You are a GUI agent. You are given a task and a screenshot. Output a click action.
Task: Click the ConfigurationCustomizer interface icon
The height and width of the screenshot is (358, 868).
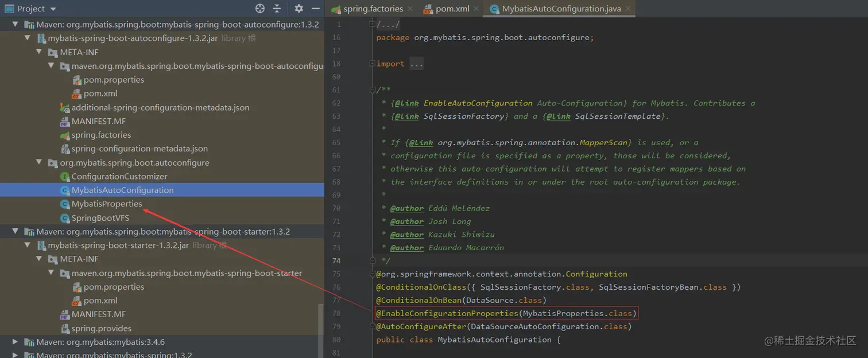click(65, 177)
